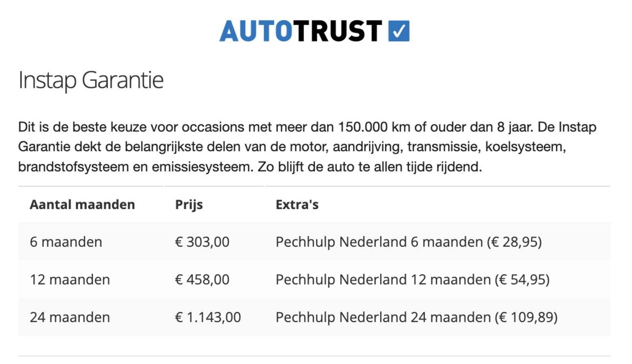Viewport: 632px width, 364px height.
Task: Select the Extra's column header
Action: (x=297, y=204)
